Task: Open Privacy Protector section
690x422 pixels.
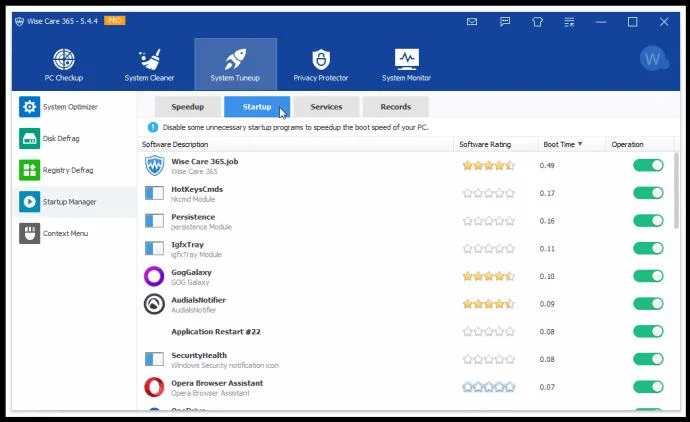Action: click(x=320, y=65)
